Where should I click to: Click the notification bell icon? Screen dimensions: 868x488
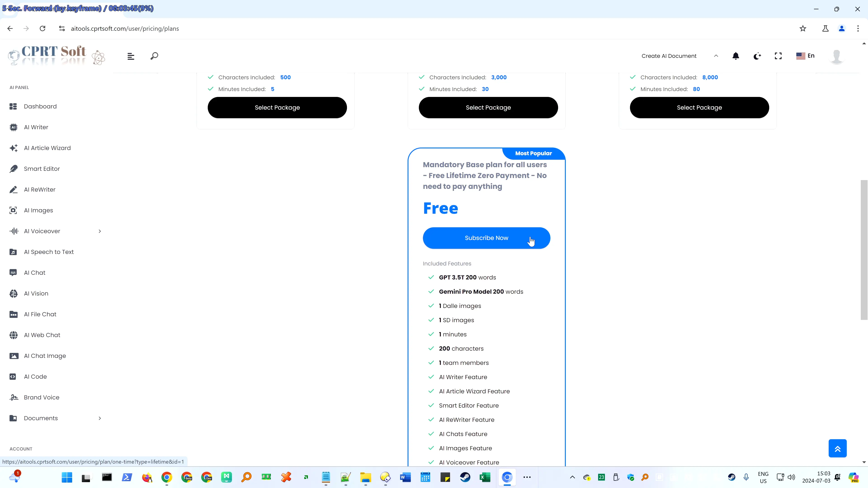pyautogui.click(x=736, y=55)
